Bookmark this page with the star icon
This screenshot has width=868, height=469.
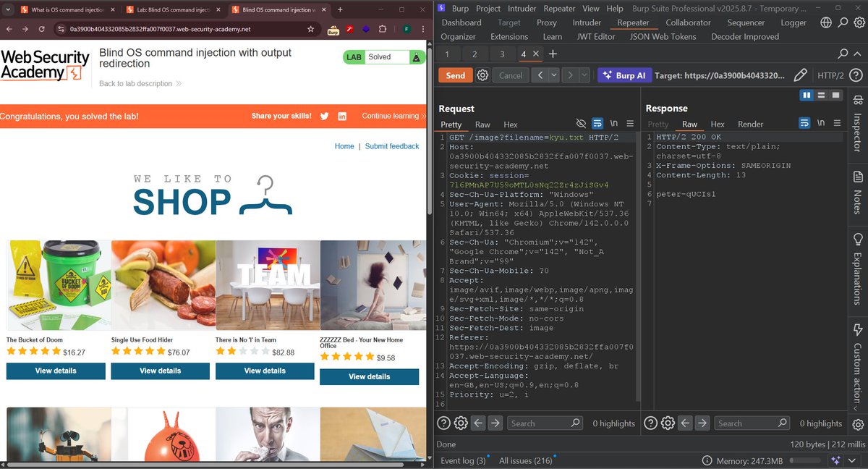[x=310, y=29]
